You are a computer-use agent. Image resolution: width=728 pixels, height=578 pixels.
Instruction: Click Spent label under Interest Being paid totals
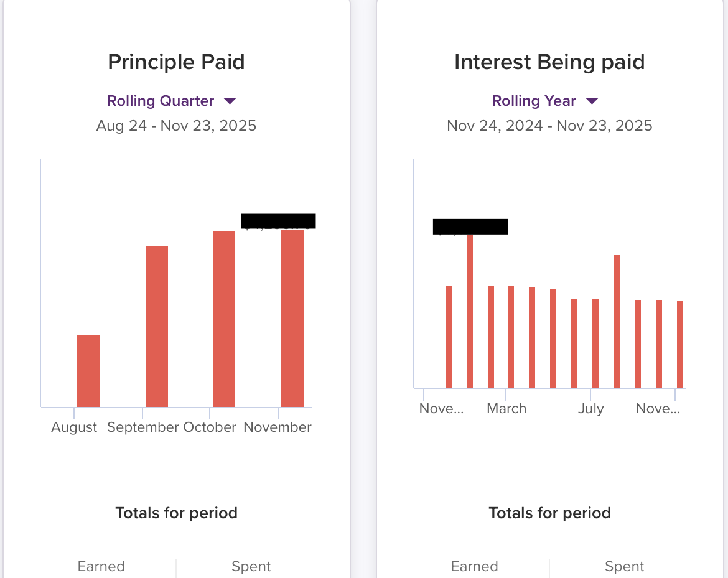tap(625, 566)
